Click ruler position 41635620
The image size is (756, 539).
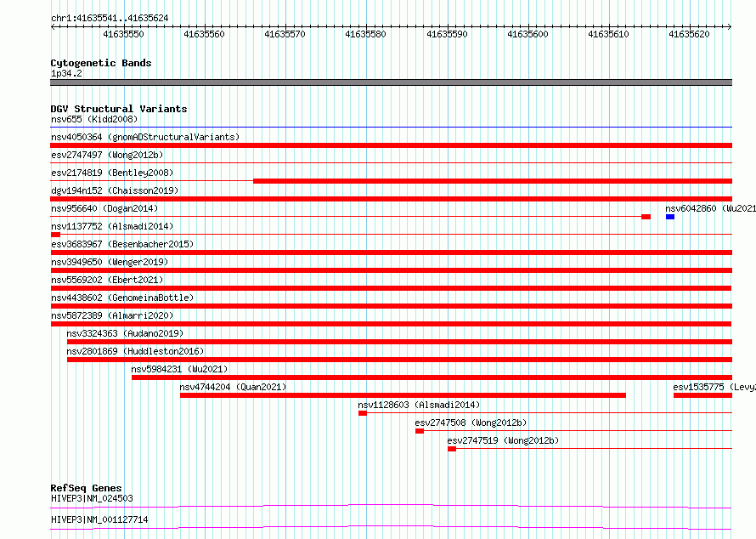690,34
